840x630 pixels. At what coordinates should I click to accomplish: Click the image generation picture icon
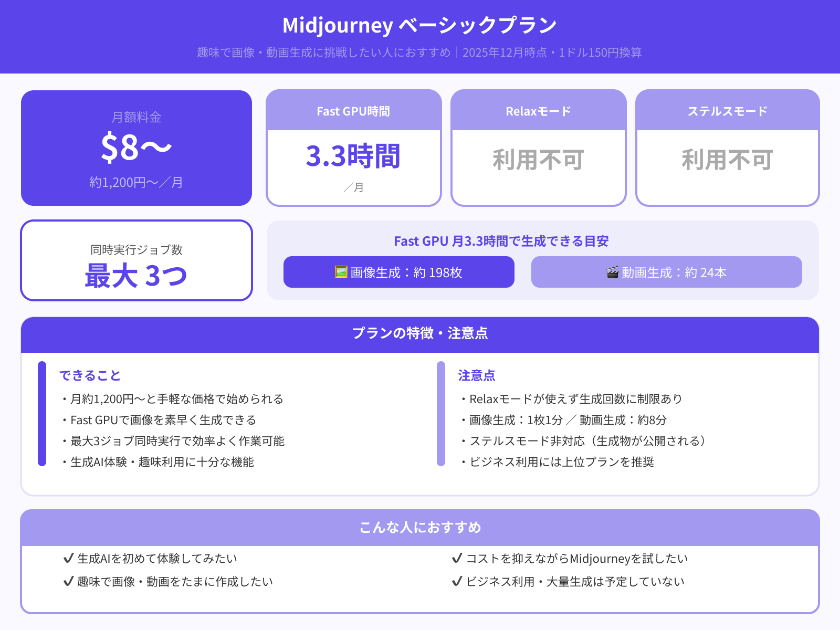coord(342,272)
